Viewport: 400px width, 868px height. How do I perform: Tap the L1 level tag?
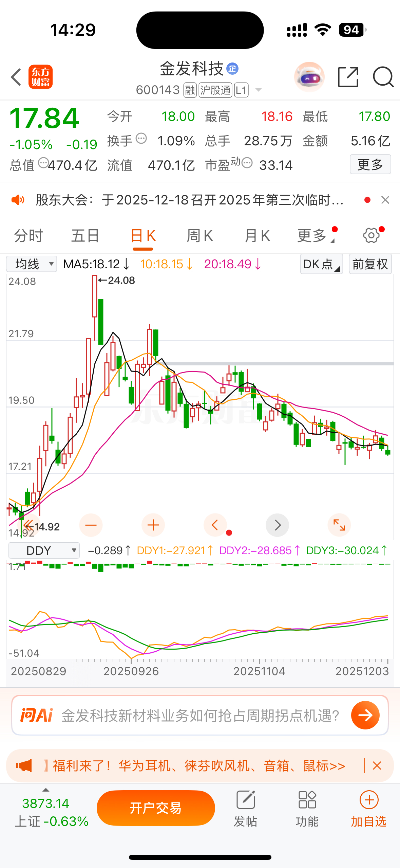241,90
